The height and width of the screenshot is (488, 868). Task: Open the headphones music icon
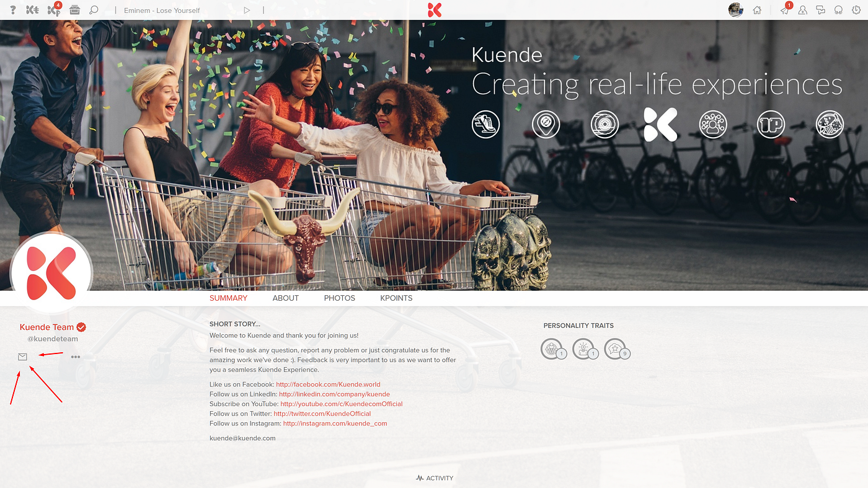[x=838, y=10]
